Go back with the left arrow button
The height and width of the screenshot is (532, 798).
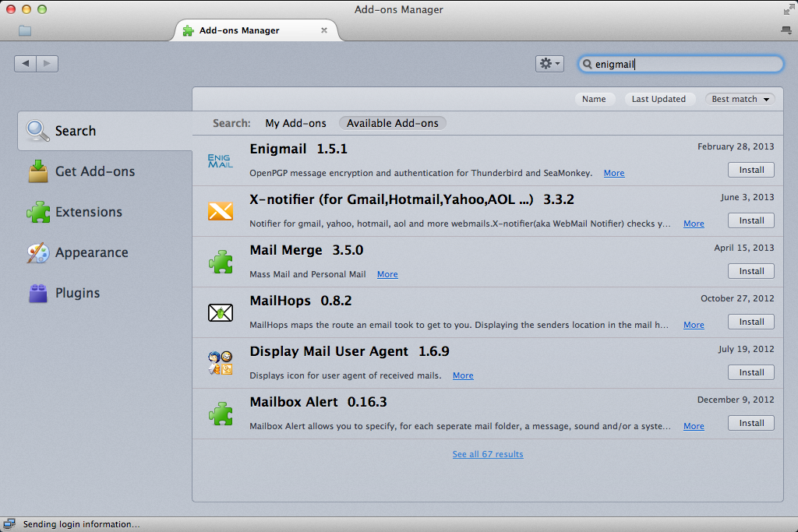[25, 64]
